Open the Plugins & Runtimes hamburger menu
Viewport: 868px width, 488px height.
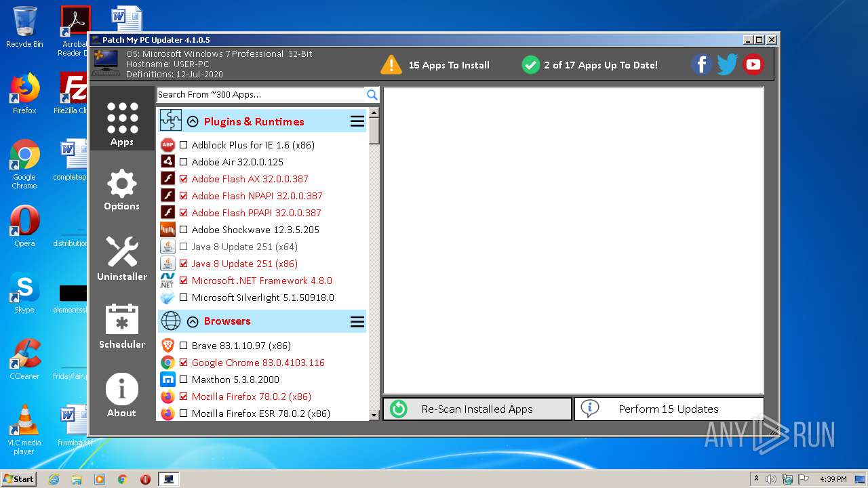pyautogui.click(x=357, y=121)
